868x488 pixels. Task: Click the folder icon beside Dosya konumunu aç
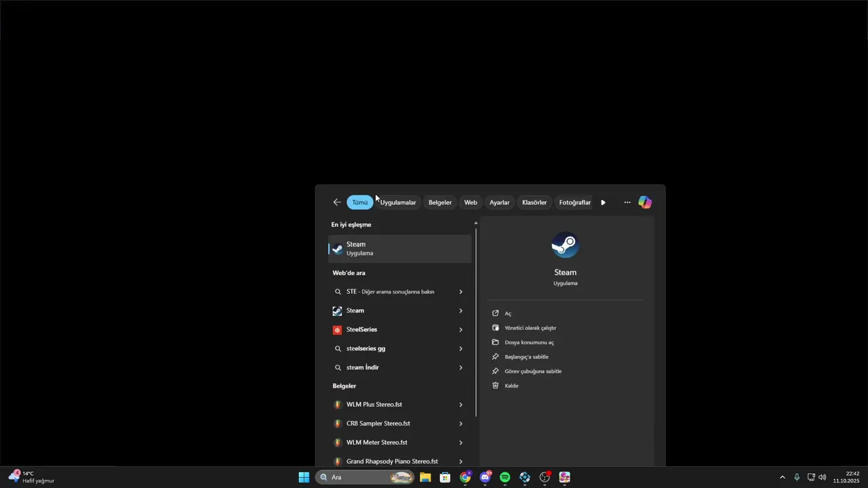click(495, 342)
